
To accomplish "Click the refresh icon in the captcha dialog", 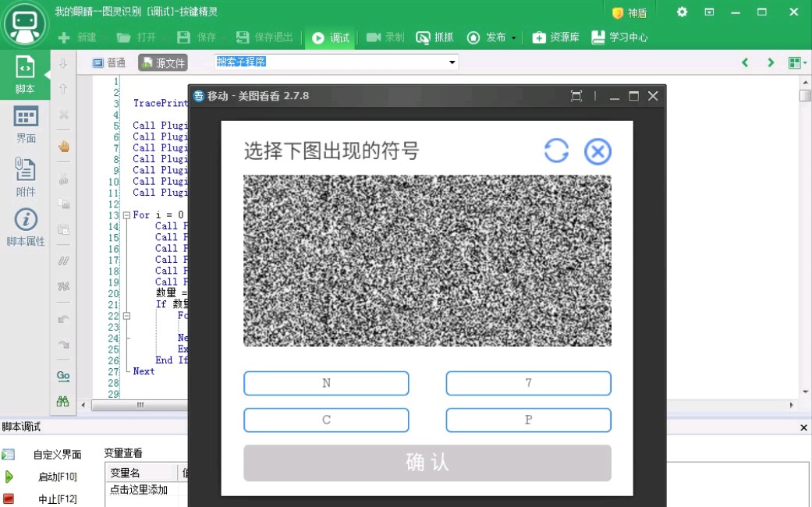I will coord(556,151).
